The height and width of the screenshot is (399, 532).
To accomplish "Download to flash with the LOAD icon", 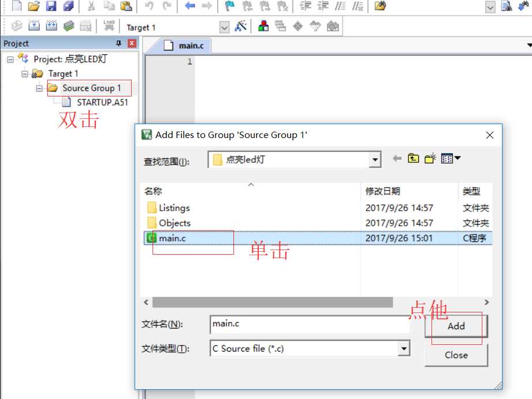I will 109,26.
